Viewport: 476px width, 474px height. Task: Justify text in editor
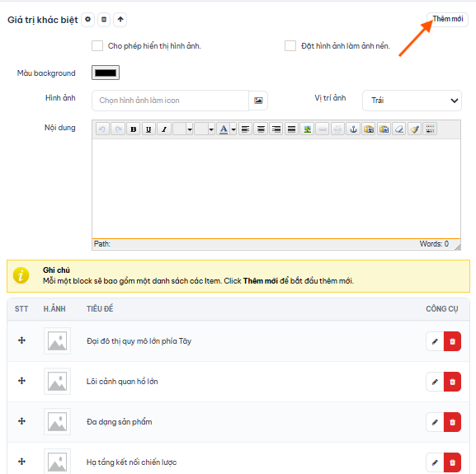click(x=291, y=129)
